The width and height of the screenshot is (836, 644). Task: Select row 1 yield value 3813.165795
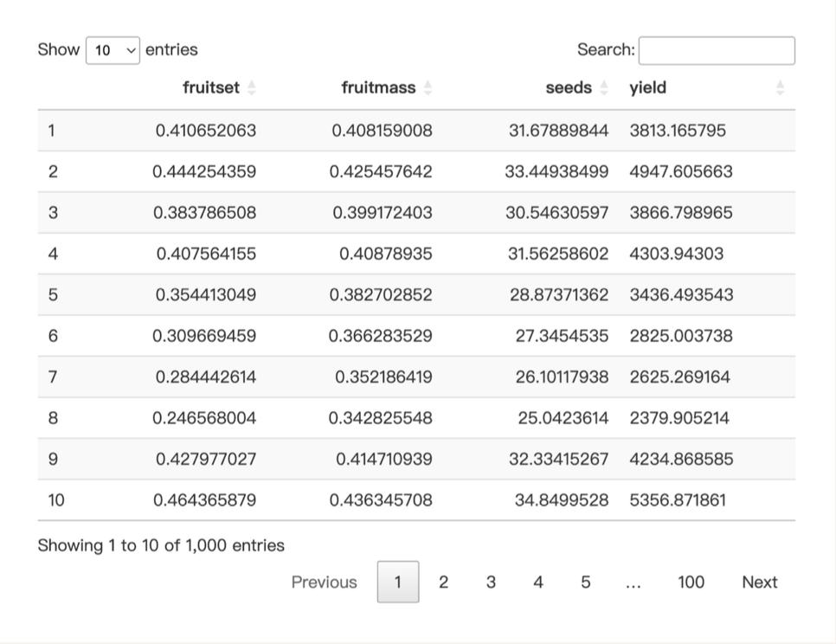pyautogui.click(x=678, y=131)
